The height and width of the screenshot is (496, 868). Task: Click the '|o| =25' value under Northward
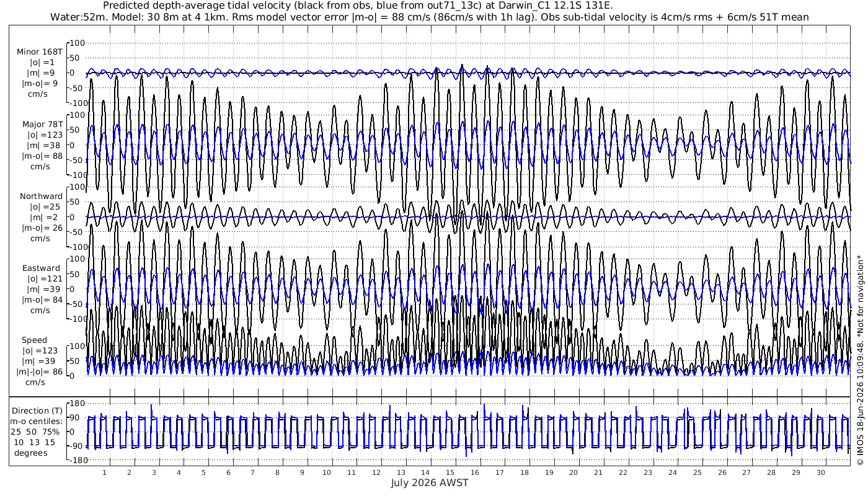[45, 206]
